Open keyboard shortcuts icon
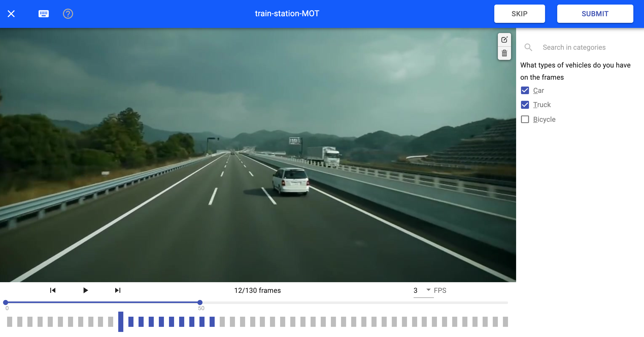The width and height of the screenshot is (644, 337). coord(43,14)
